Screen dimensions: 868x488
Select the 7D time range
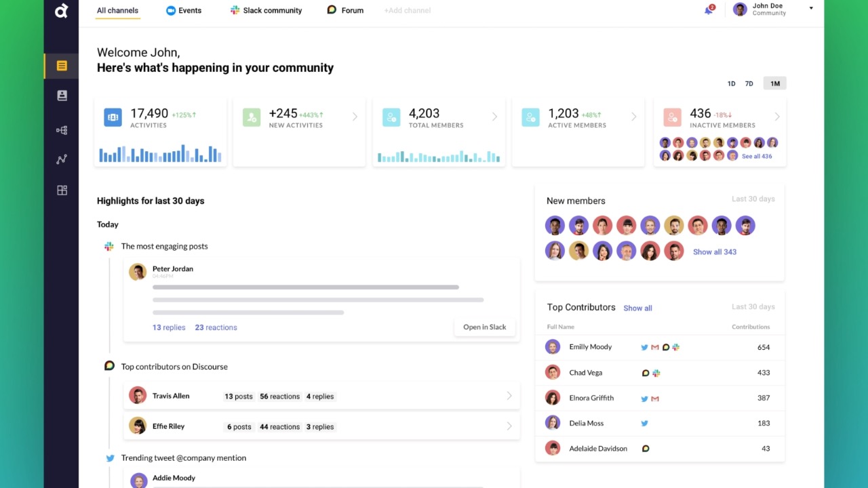749,83
